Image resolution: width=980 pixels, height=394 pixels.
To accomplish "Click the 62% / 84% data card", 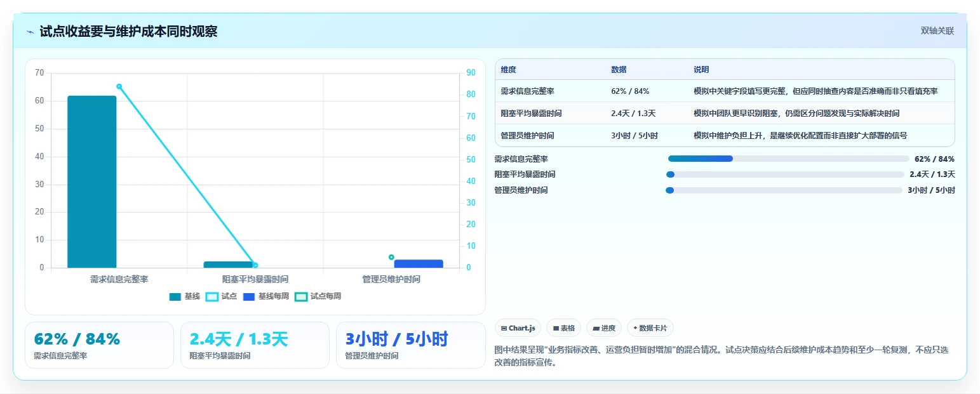I will pos(99,345).
